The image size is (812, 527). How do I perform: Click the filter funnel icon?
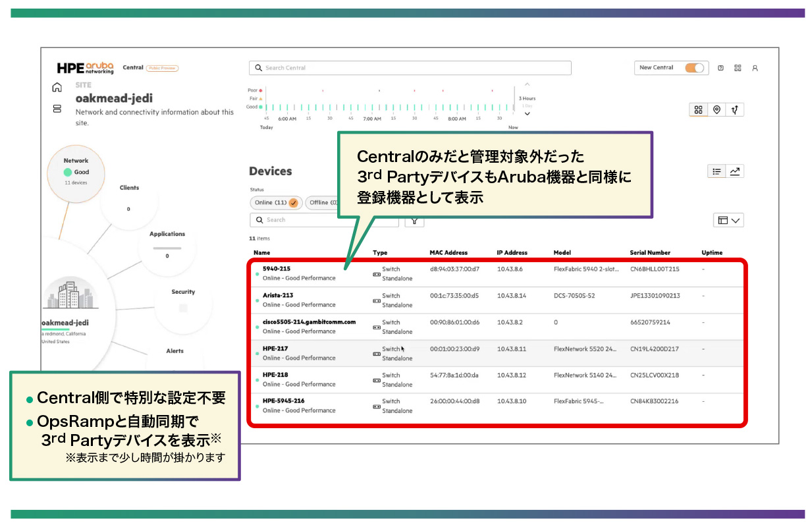[414, 221]
